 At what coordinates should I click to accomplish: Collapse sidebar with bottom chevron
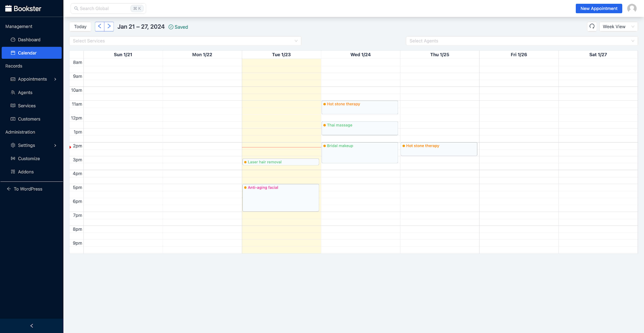[x=31, y=326]
